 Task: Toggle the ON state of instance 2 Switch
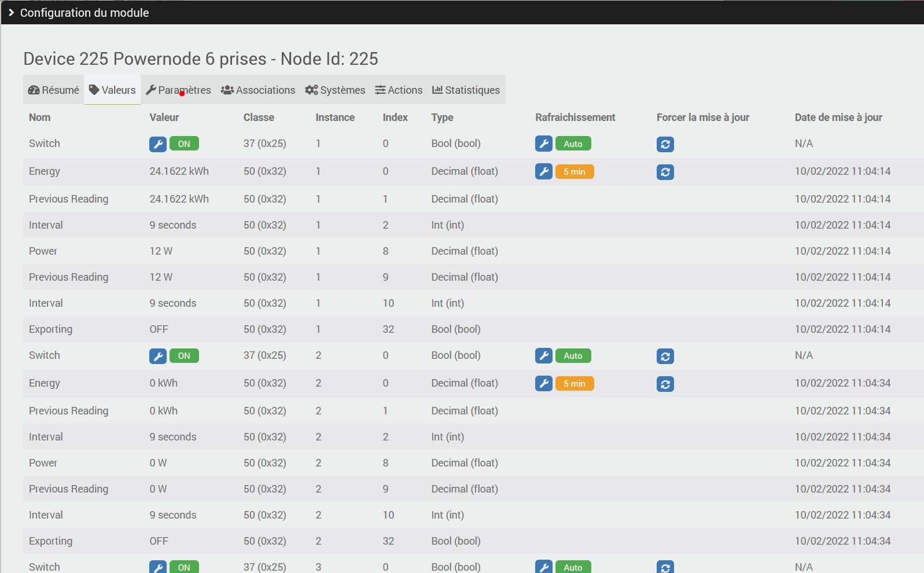pyautogui.click(x=184, y=356)
